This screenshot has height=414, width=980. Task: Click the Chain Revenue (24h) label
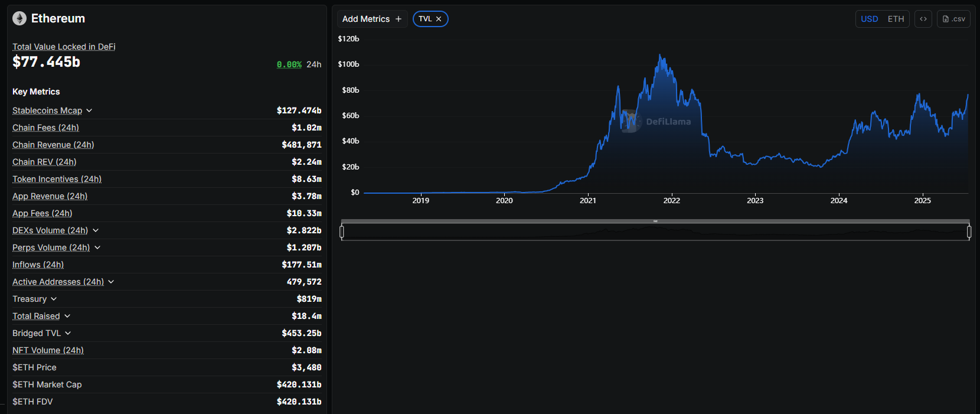tap(53, 145)
